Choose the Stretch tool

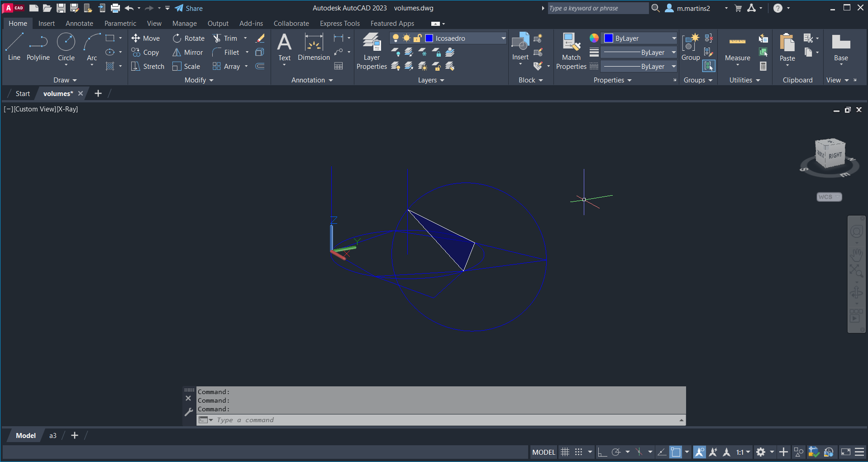148,67
